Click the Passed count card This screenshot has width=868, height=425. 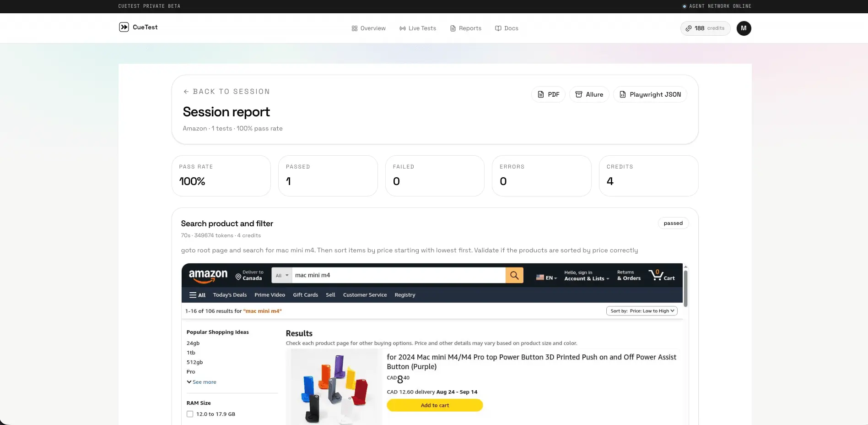[328, 176]
